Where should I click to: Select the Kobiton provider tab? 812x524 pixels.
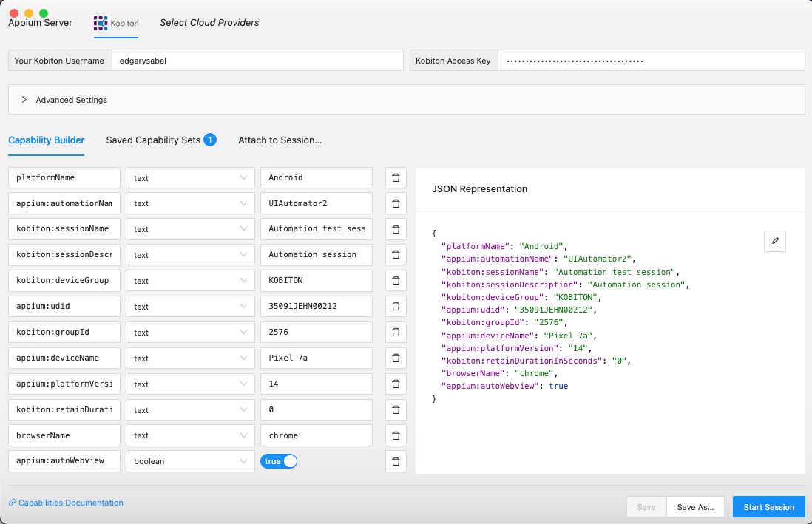click(x=116, y=24)
